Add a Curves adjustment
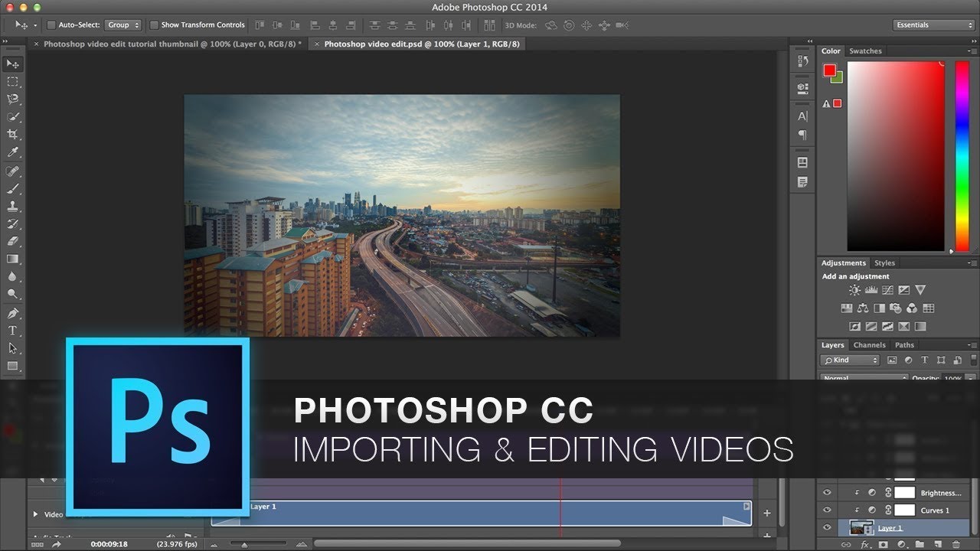This screenshot has height=551, width=980. tap(887, 290)
